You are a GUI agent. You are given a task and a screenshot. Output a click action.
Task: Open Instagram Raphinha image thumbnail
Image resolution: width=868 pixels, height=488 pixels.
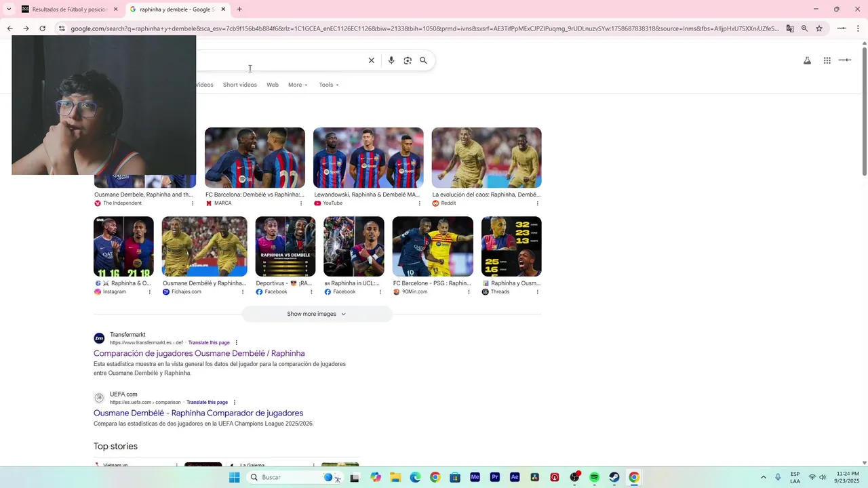(x=123, y=247)
